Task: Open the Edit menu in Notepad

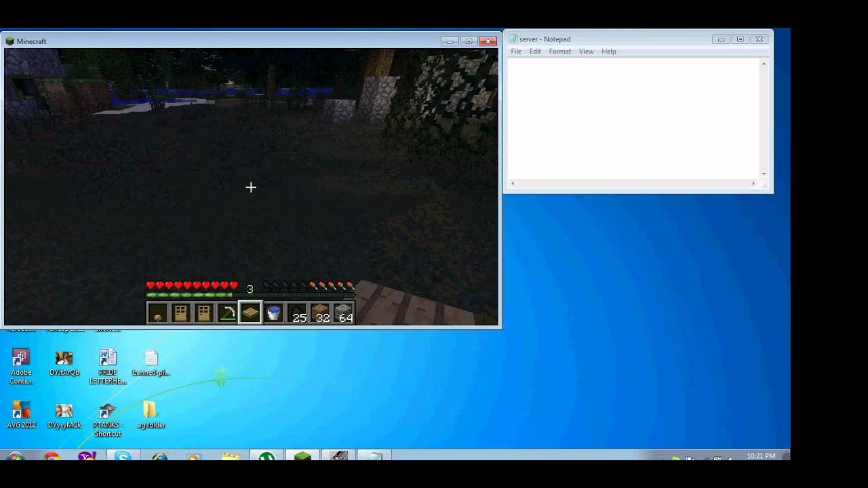Action: [x=535, y=52]
